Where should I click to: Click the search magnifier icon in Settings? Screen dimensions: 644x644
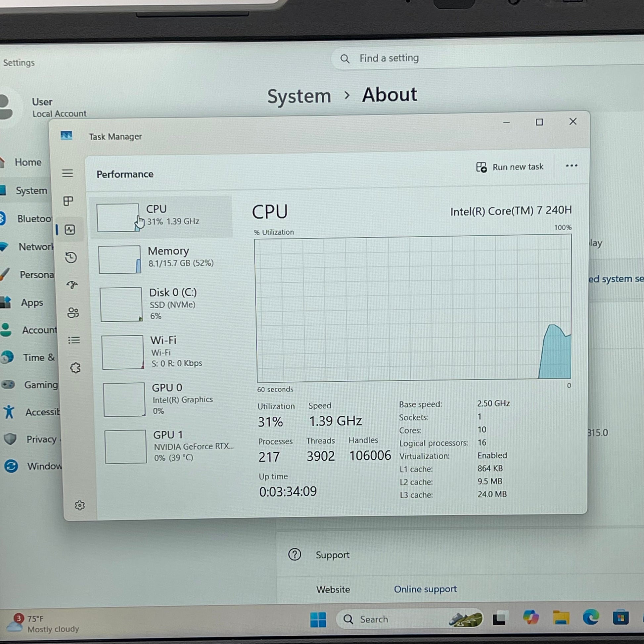coord(345,59)
